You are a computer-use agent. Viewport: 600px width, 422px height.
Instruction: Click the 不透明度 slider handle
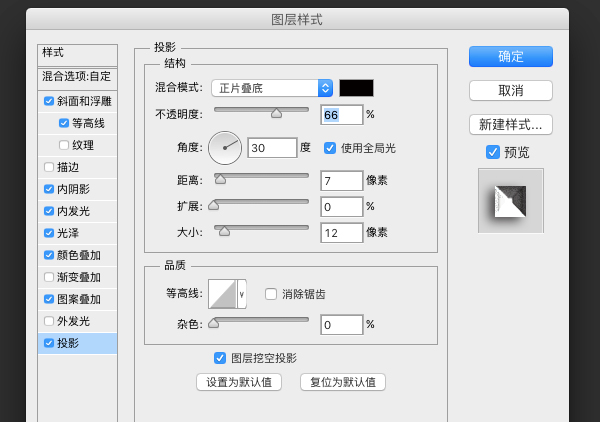pos(277,114)
